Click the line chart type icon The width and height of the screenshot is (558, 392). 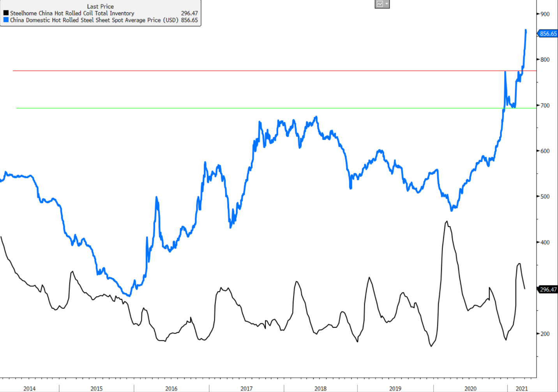[380, 4]
